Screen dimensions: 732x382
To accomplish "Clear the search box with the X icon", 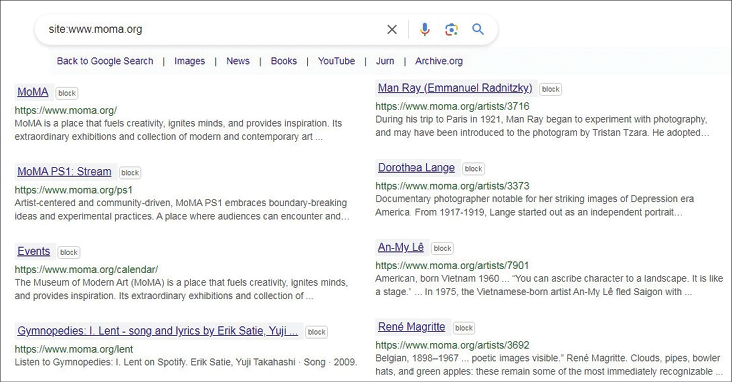I will 392,29.
